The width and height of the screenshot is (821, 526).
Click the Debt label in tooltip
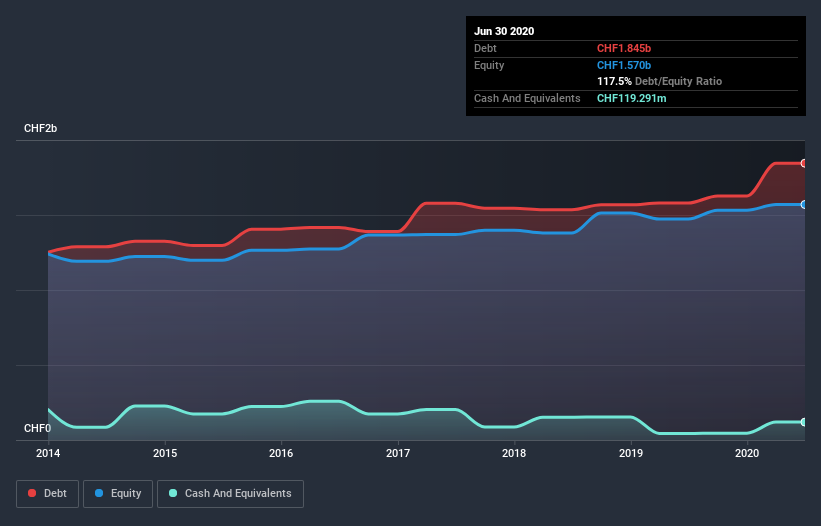(x=485, y=48)
